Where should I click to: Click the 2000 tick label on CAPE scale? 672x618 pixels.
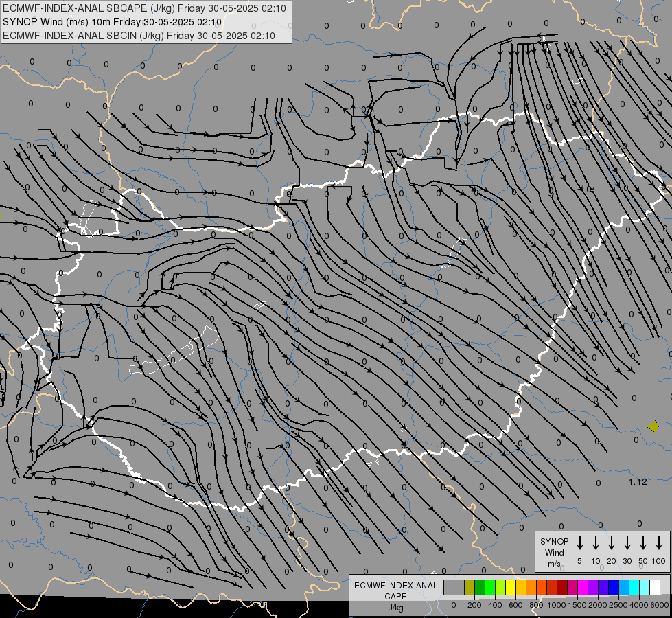pos(597,605)
